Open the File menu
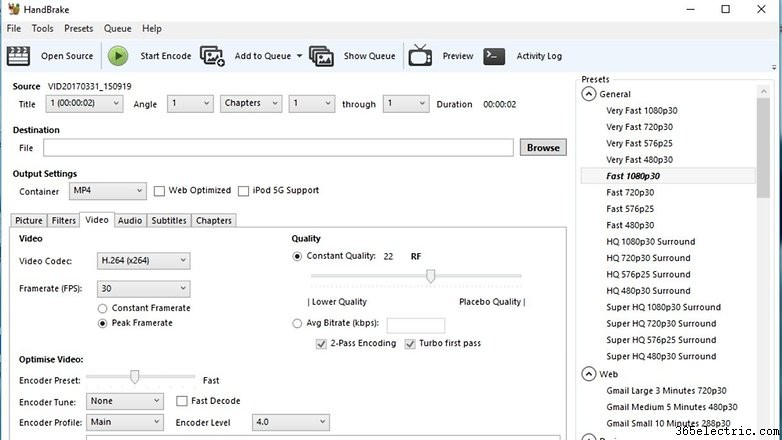This screenshot has height=440, width=782. tap(13, 28)
